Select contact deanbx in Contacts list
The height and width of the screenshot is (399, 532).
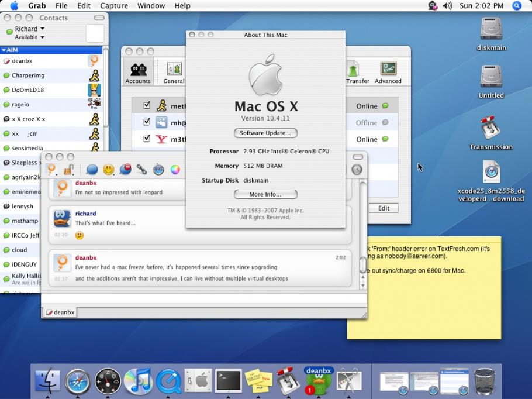[x=51, y=61]
